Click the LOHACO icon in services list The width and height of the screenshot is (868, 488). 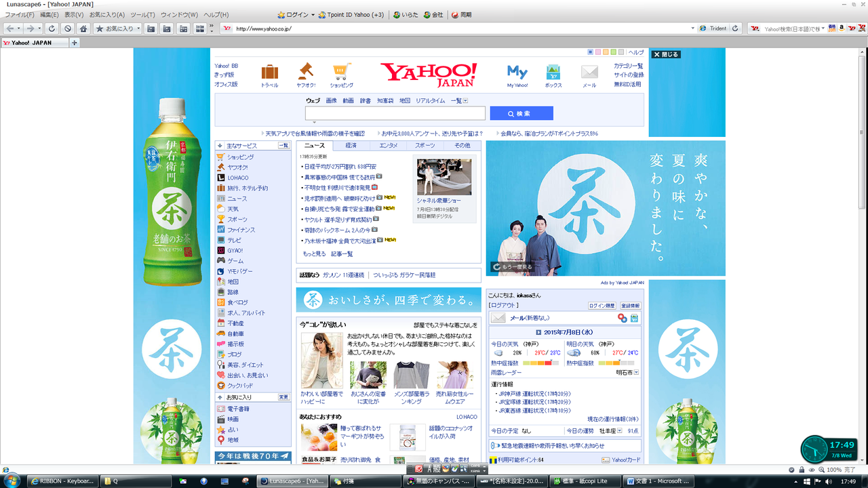pyautogui.click(x=220, y=178)
